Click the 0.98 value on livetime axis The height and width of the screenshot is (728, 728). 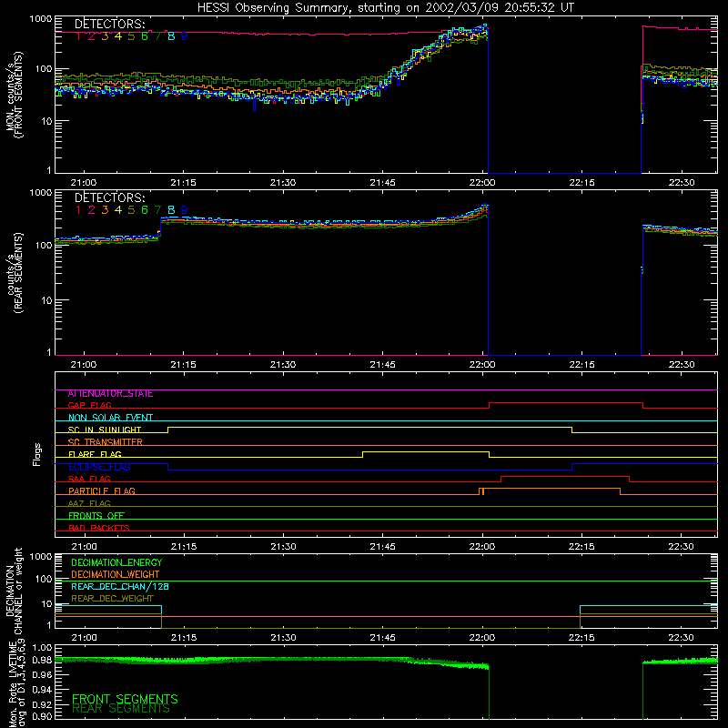pos(42,660)
